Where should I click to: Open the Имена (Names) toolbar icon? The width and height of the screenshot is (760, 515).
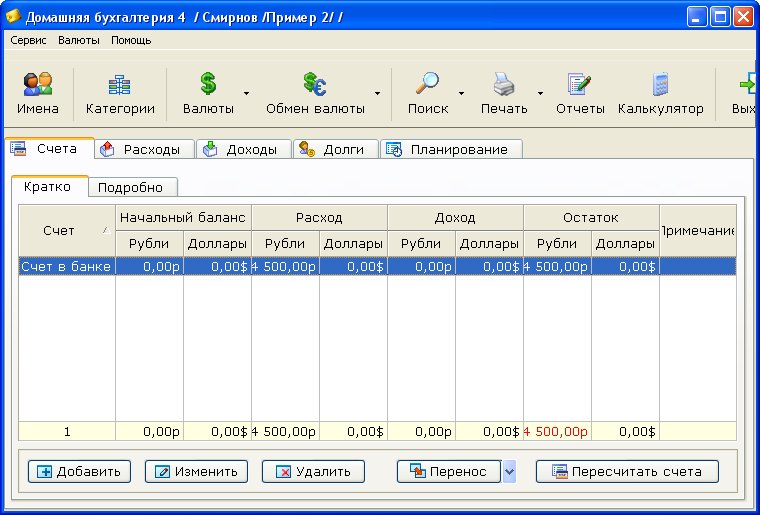pos(38,84)
